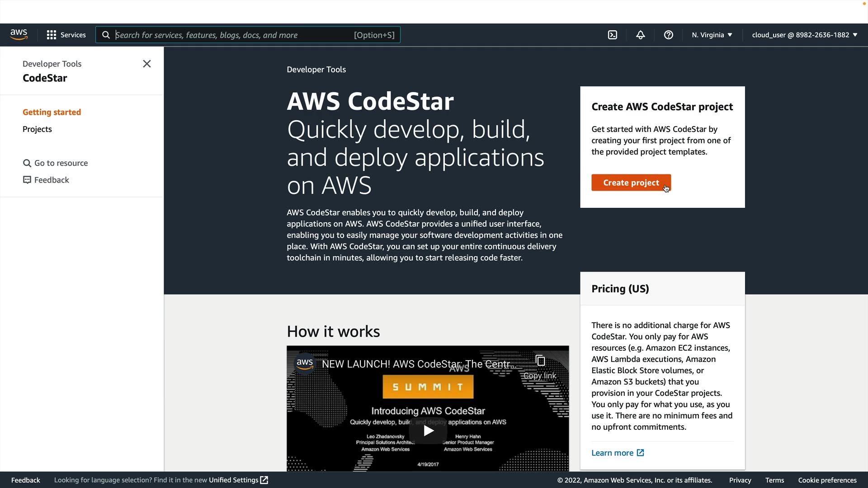Expand the N. Virginia region dropdown
The width and height of the screenshot is (868, 488).
coord(712,35)
